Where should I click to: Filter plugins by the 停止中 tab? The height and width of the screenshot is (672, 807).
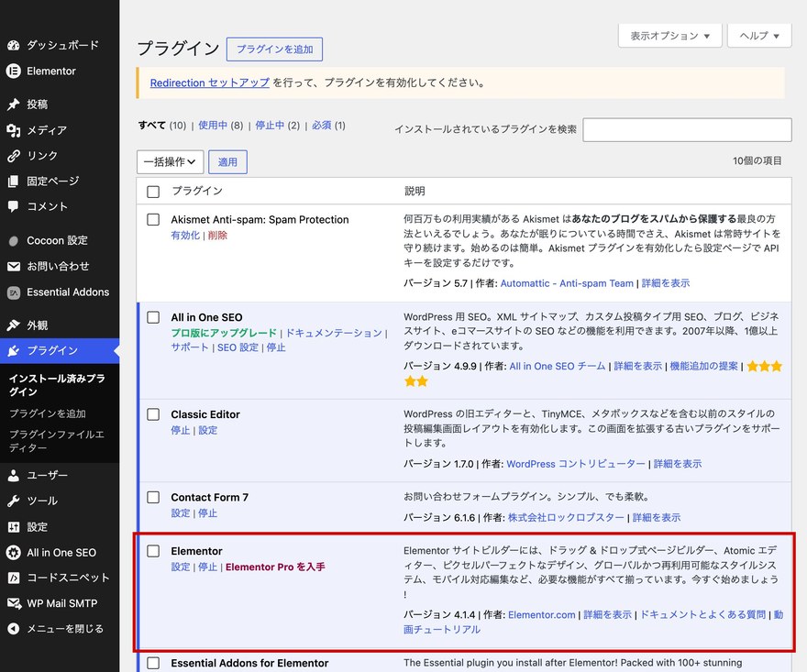click(270, 125)
